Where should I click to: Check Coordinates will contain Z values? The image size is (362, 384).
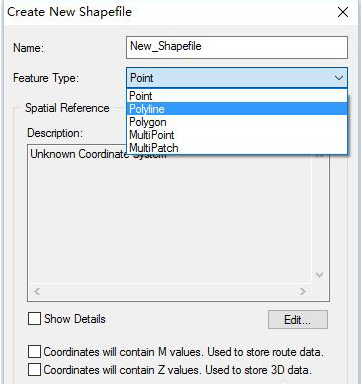point(34,369)
